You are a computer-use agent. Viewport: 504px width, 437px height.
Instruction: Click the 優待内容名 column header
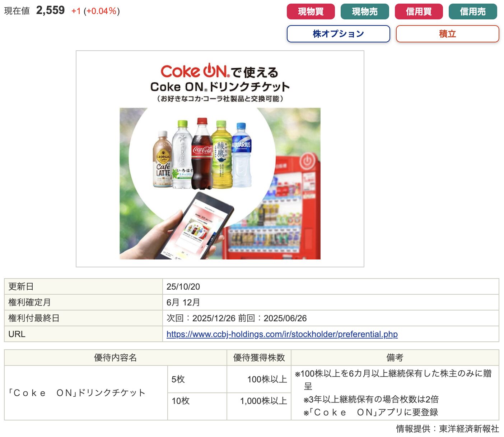coord(115,358)
